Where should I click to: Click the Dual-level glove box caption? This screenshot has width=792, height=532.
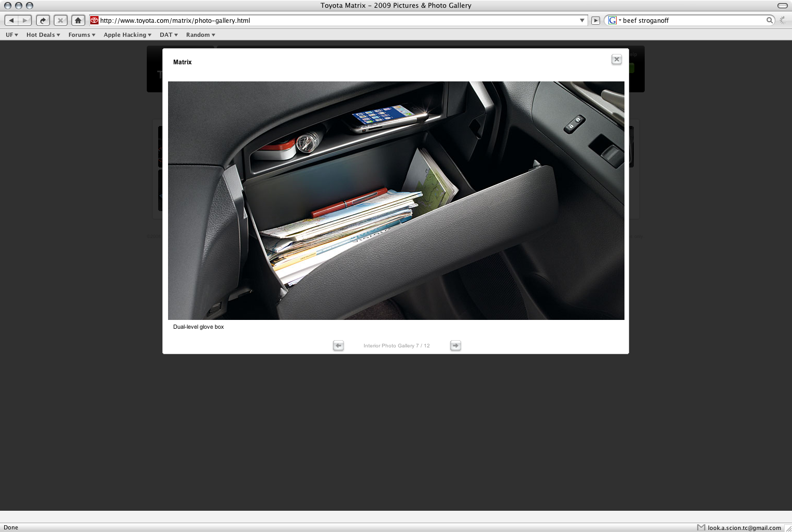(x=199, y=327)
